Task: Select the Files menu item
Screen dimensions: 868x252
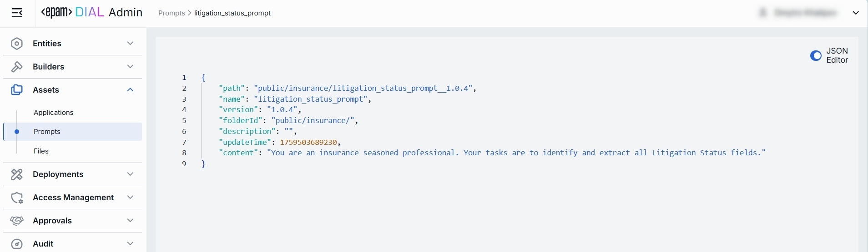Action: pos(41,151)
